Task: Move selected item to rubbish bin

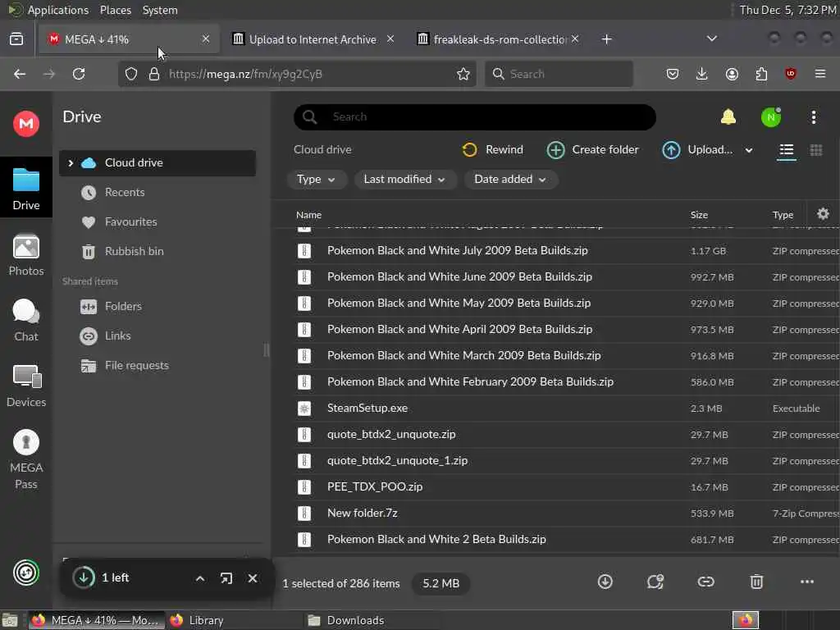Action: (x=756, y=582)
